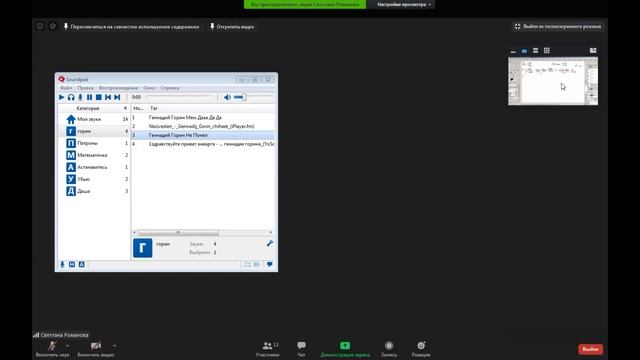Viewport: 640px width, 360px height.
Task: Click the horizontal scrollbar in sound list
Action: pos(178,233)
